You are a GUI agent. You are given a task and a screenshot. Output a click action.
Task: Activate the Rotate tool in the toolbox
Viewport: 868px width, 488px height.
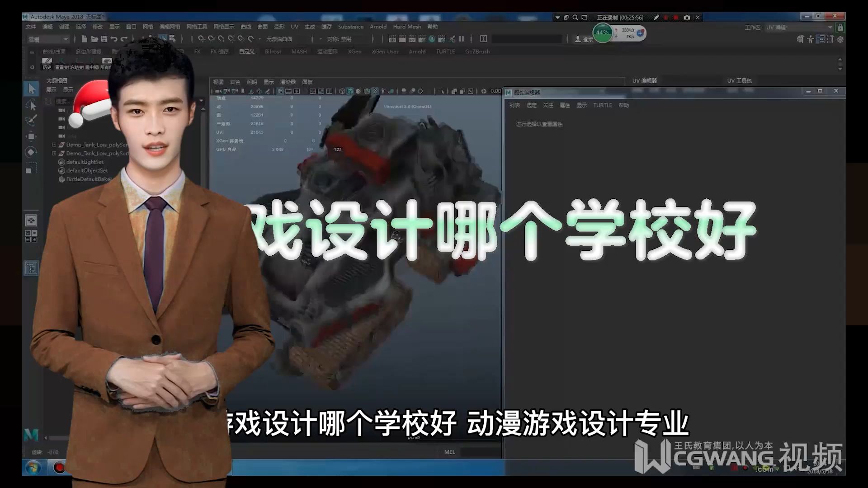[31, 152]
